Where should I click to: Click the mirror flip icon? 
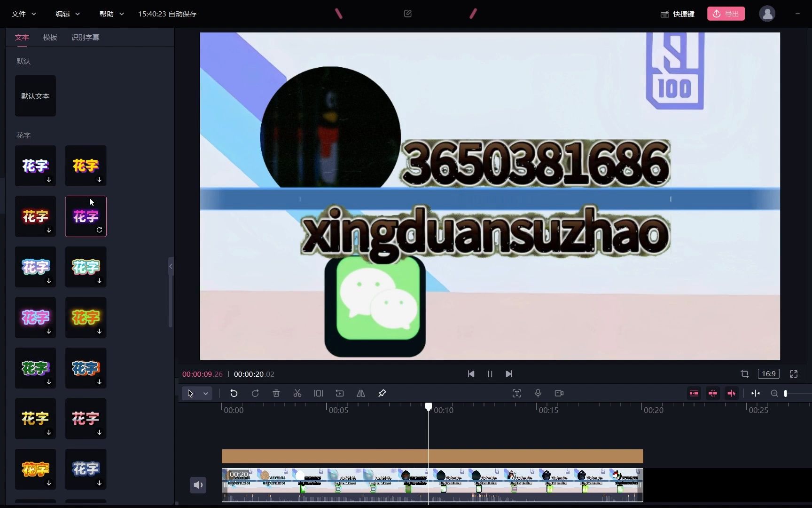coord(361,393)
